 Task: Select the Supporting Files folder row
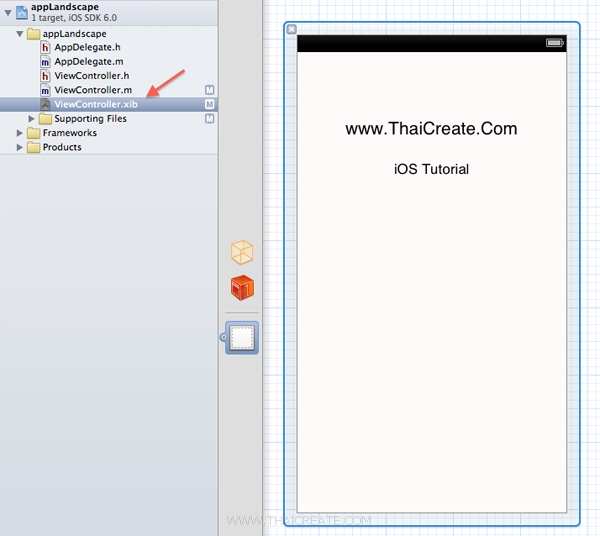tap(109, 119)
